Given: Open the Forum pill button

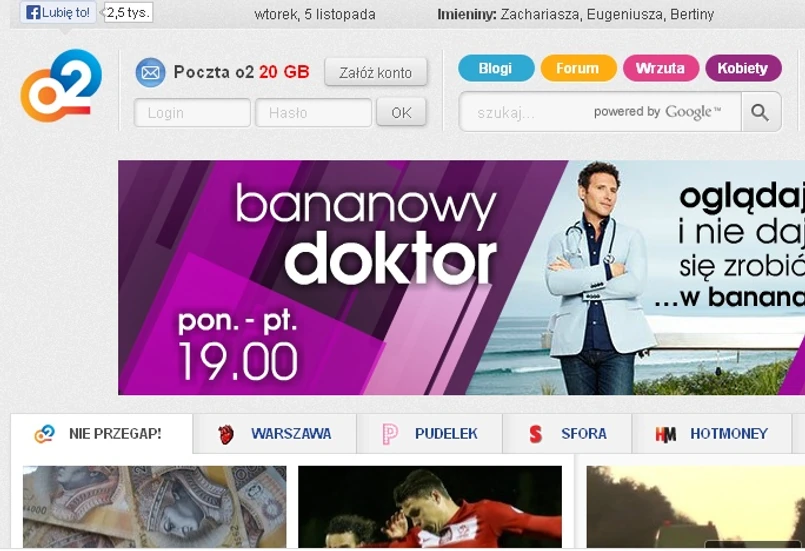Looking at the screenshot, I should (579, 68).
